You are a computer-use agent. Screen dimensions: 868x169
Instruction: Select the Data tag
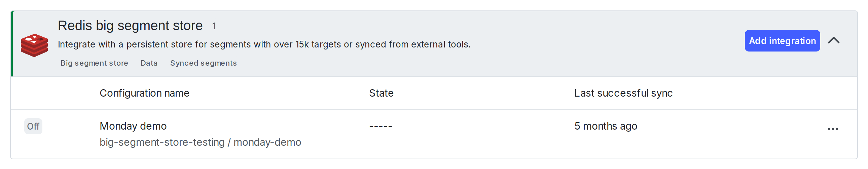coord(149,63)
